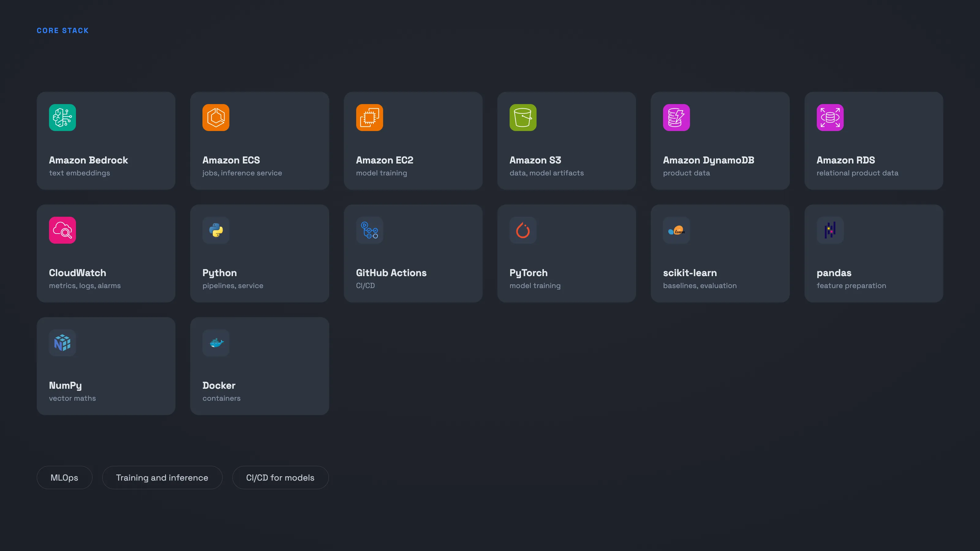Screen dimensions: 980x551
Task: Click 'pipelines, service' caption
Action: pos(233,286)
